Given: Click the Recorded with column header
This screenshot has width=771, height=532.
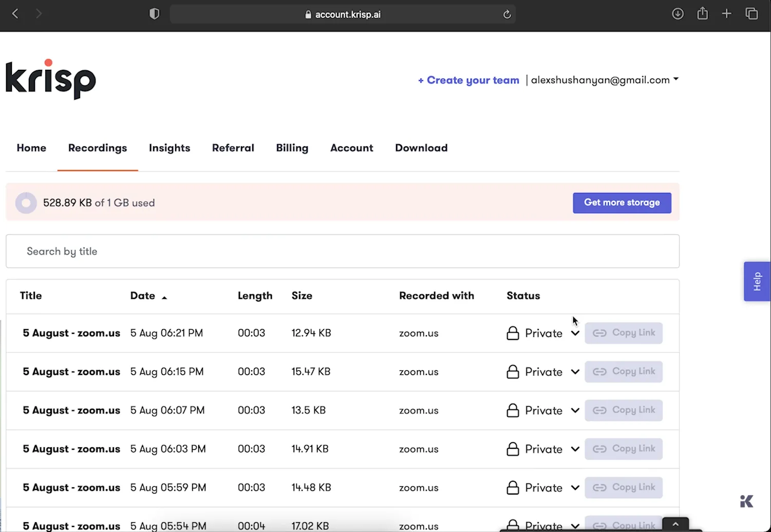Looking at the screenshot, I should [x=437, y=296].
